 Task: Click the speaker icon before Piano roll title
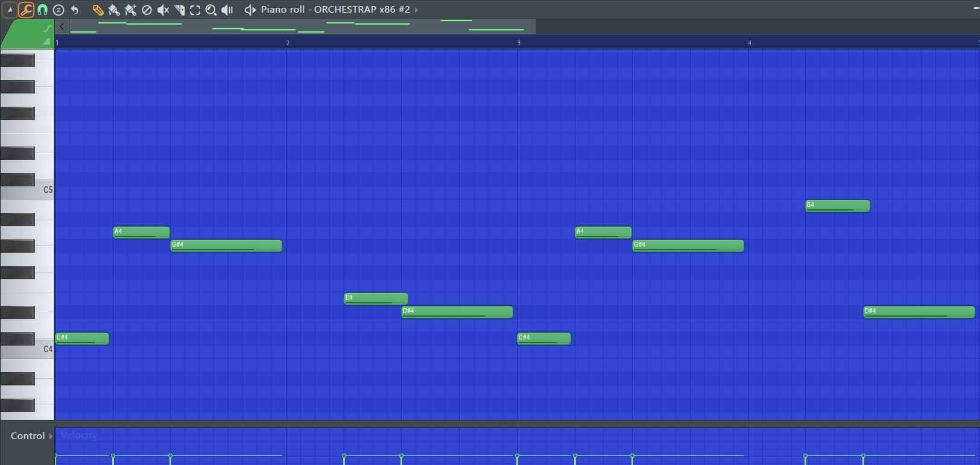click(x=250, y=10)
